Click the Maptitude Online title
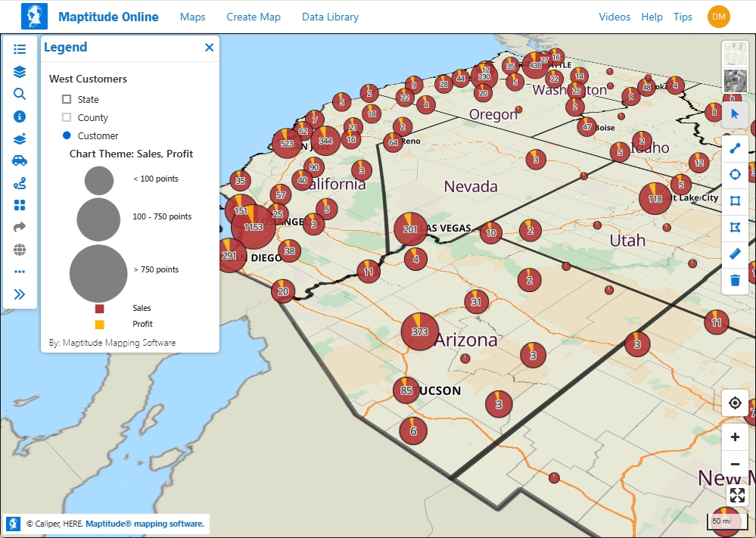Screen dimensions: 756x538 (108, 17)
